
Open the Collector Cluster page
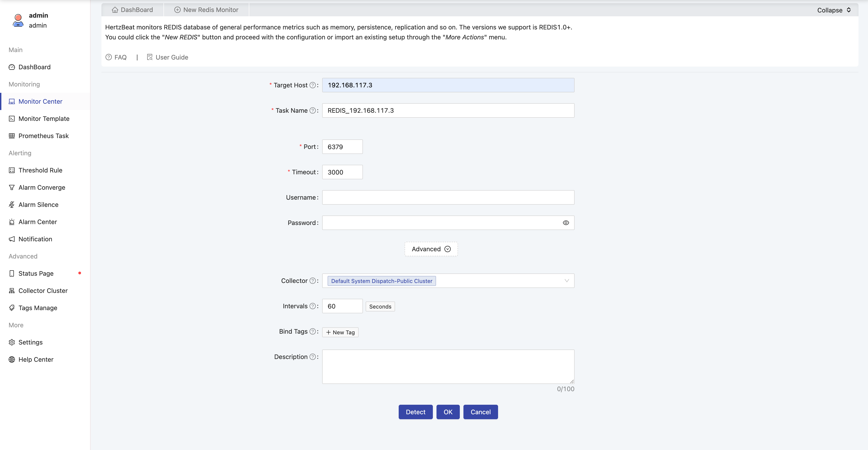(43, 290)
